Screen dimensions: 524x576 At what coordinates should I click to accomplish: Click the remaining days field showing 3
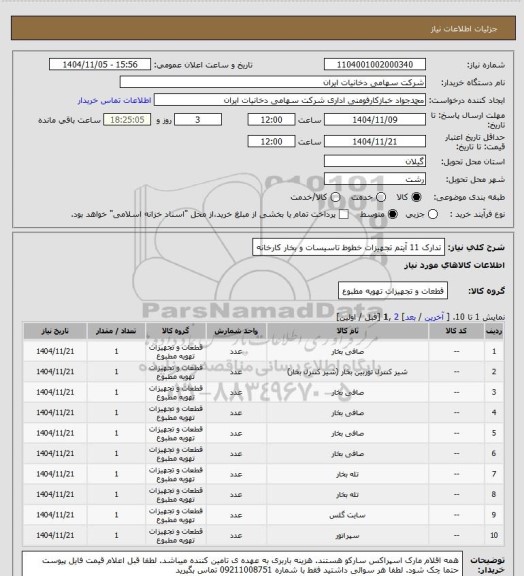click(198, 120)
